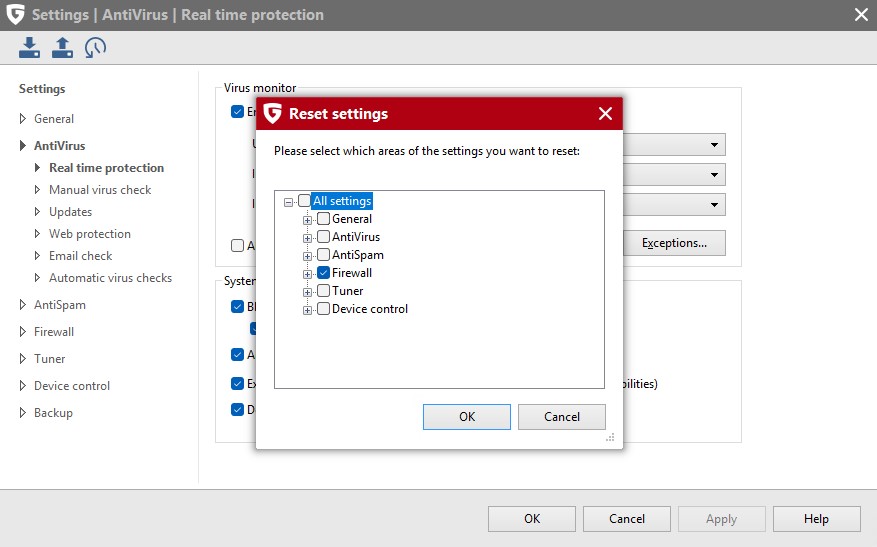Open Backup settings in sidebar
877x547 pixels.
pyautogui.click(x=53, y=413)
